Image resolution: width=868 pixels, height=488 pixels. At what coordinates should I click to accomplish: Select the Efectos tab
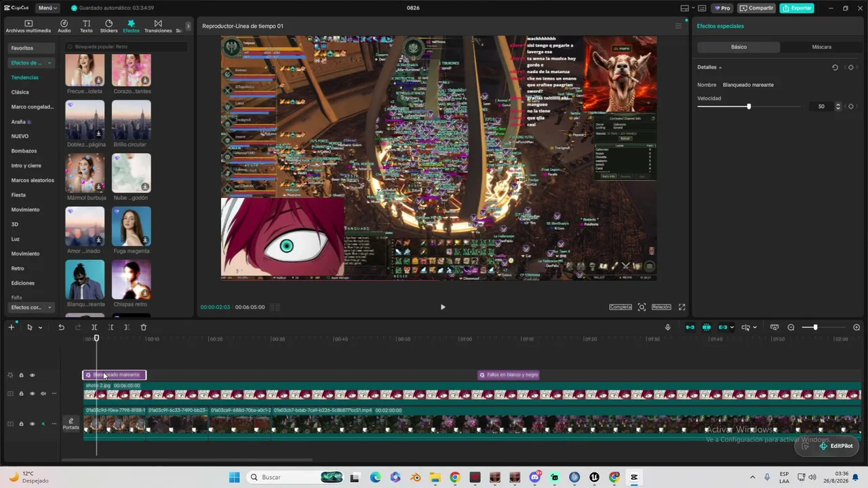coord(131,26)
